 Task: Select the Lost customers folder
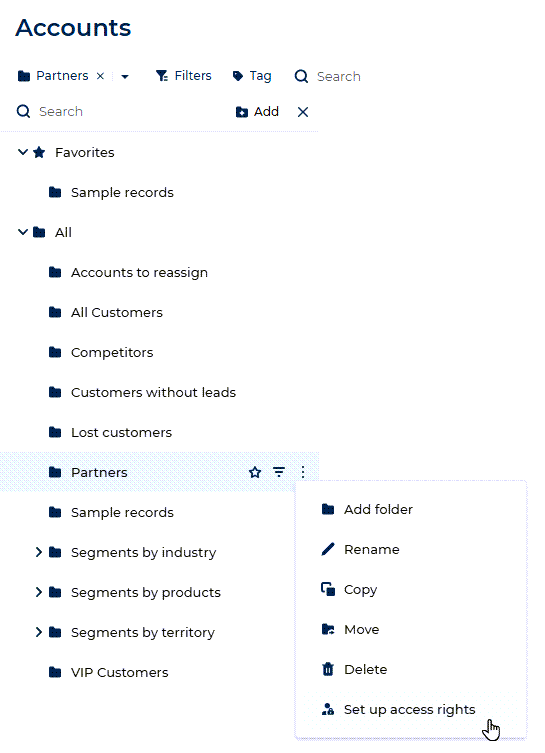click(121, 433)
